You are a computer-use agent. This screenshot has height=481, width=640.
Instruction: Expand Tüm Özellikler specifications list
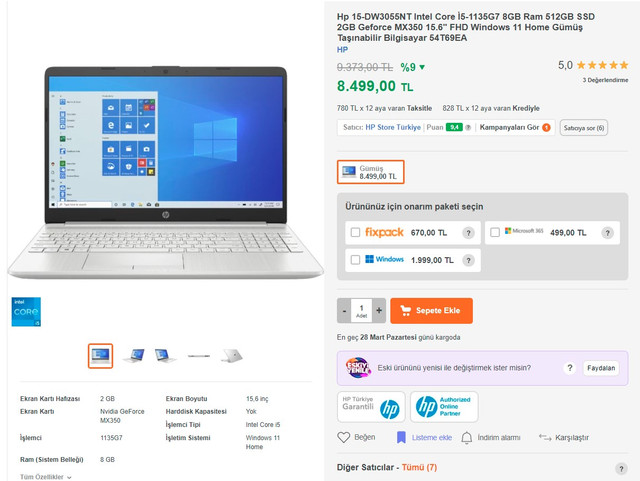pyautogui.click(x=46, y=477)
